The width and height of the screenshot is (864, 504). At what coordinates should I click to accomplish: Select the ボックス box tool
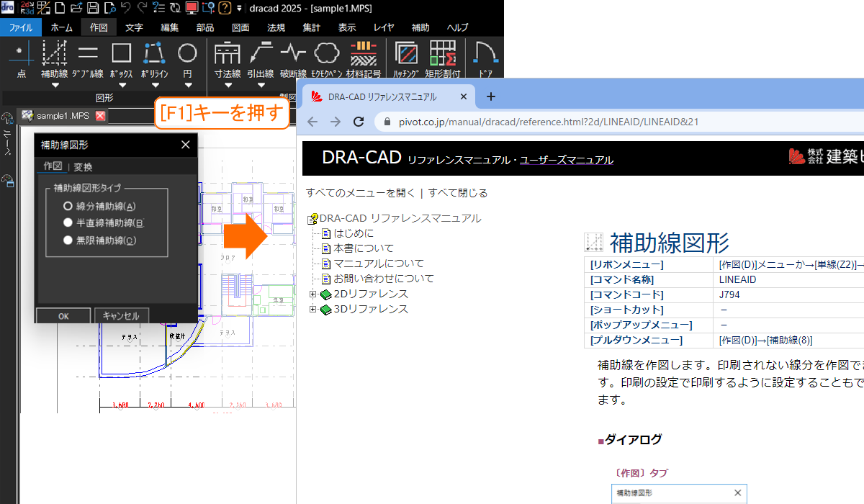(122, 59)
